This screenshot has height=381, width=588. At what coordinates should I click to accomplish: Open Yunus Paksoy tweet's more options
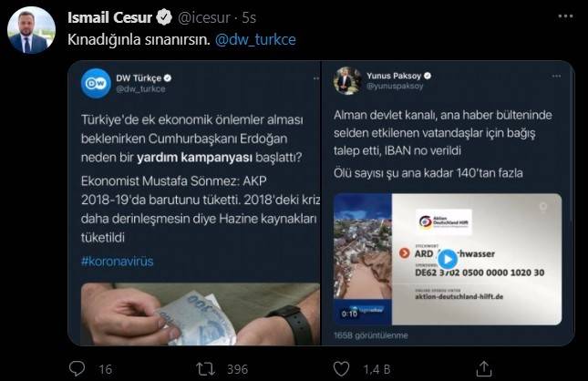pos(556,77)
